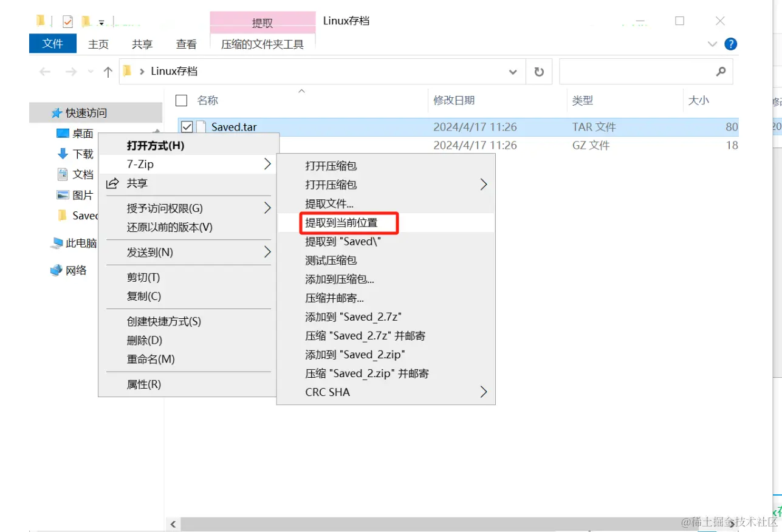Click the Saved.tar file icon
Image resolution: width=782 pixels, height=532 pixels.
[x=202, y=127]
